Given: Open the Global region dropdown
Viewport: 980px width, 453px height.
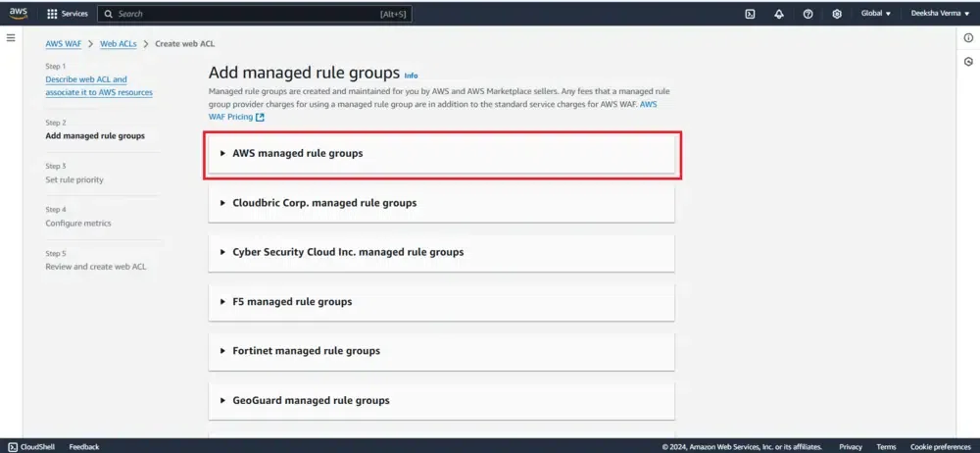Looking at the screenshot, I should [x=875, y=13].
